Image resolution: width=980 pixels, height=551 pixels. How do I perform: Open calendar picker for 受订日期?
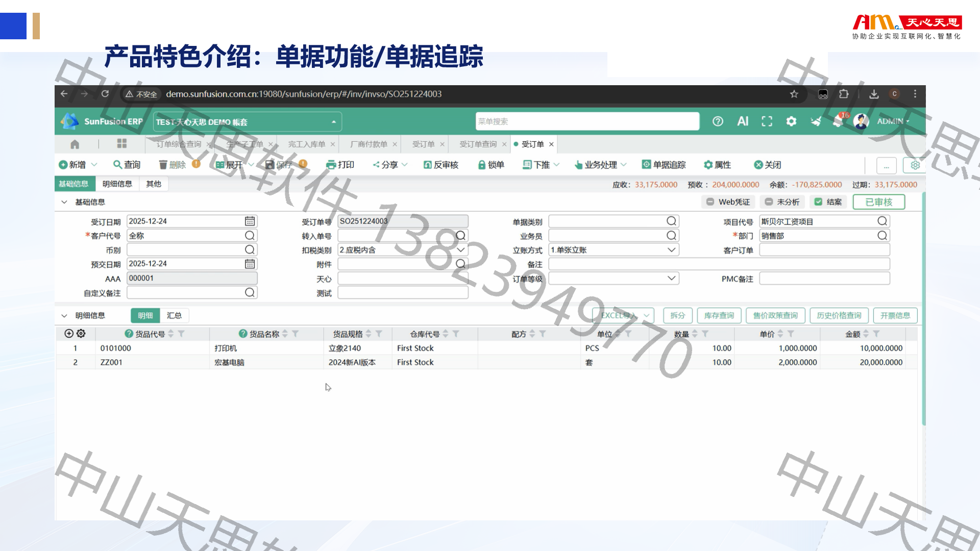pyautogui.click(x=250, y=221)
